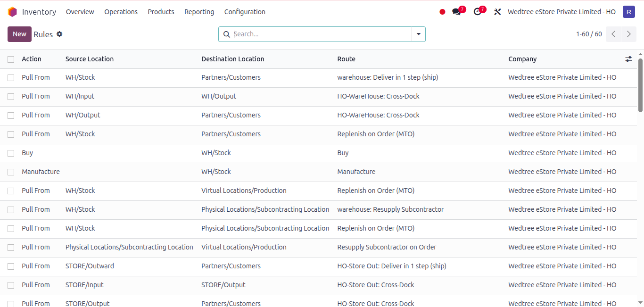
Task: Click the 'STORE/Output' destination cell
Action: point(223,285)
